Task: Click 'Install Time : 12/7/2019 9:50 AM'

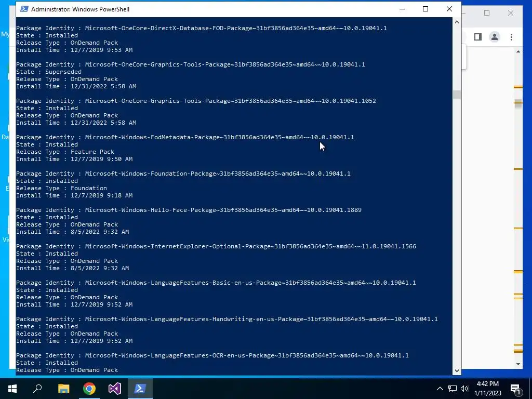Action: pos(74,159)
